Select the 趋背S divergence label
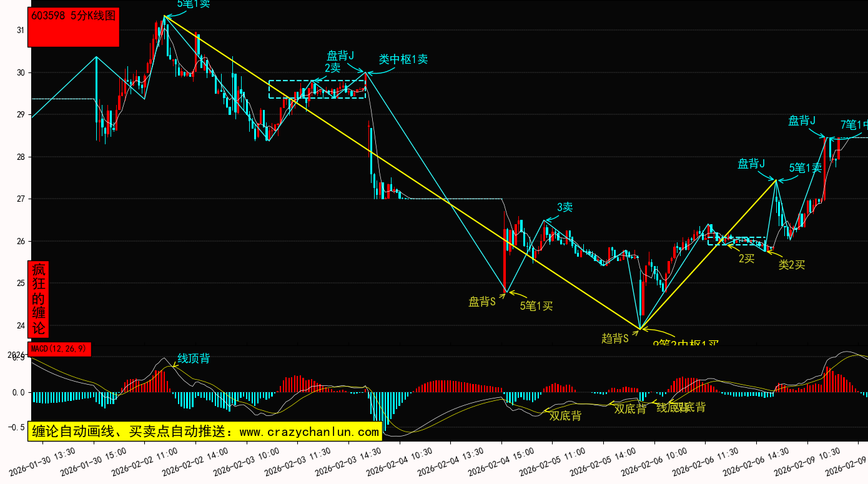Image resolution: width=868 pixels, height=484 pixels. click(x=614, y=338)
